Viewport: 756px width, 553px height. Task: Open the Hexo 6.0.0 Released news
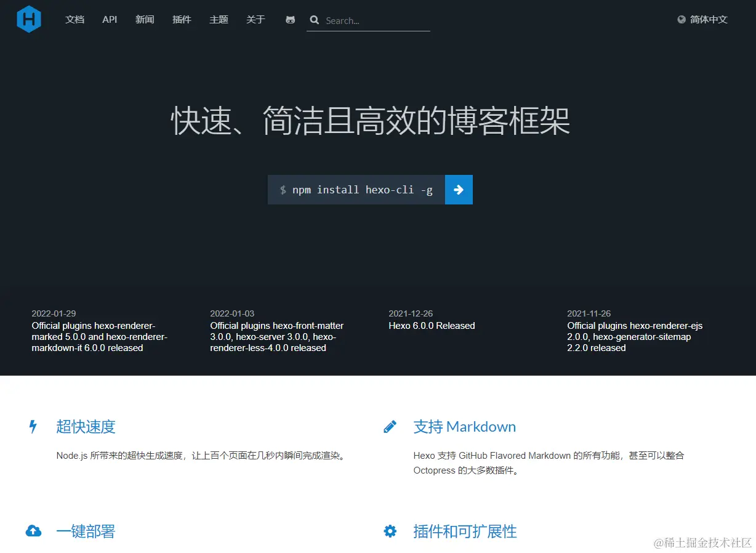432,326
